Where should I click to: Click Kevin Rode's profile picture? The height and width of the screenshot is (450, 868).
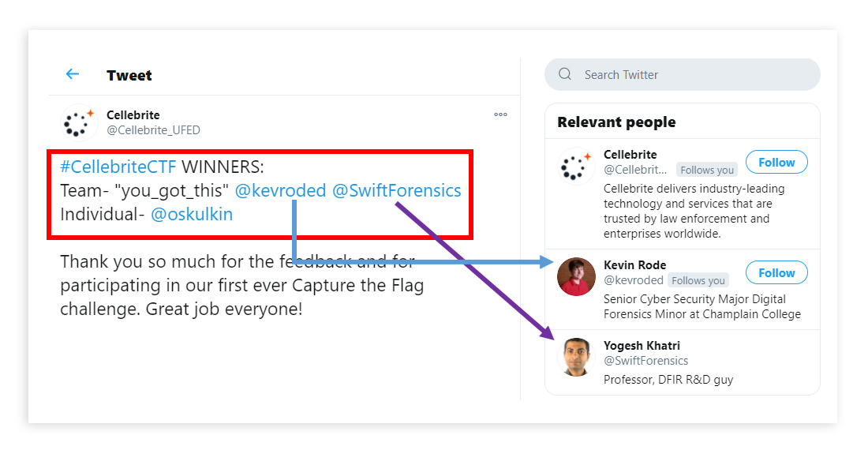click(576, 277)
